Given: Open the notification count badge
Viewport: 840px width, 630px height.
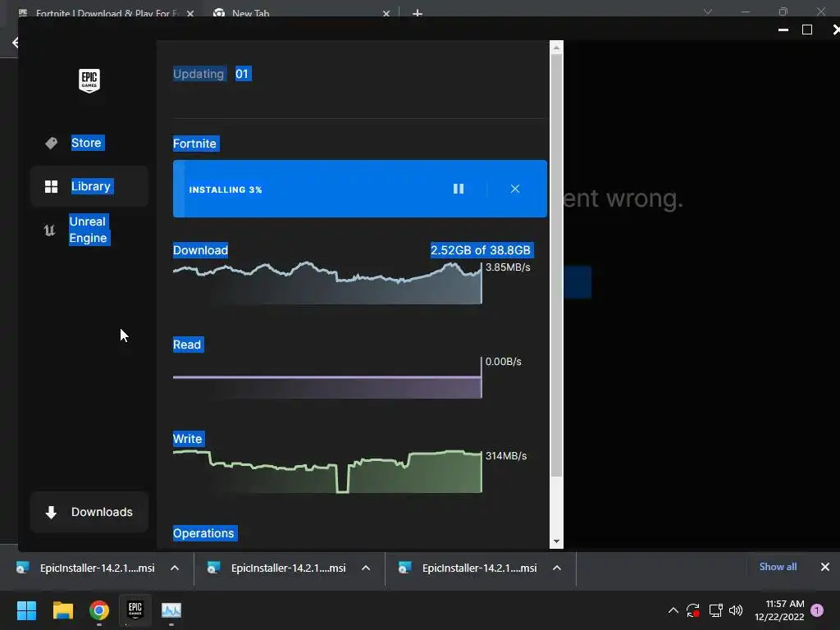Looking at the screenshot, I should pos(817,610).
